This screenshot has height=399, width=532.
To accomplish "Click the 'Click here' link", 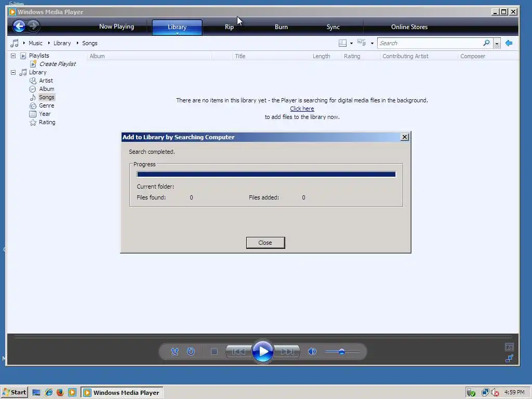I will (302, 109).
